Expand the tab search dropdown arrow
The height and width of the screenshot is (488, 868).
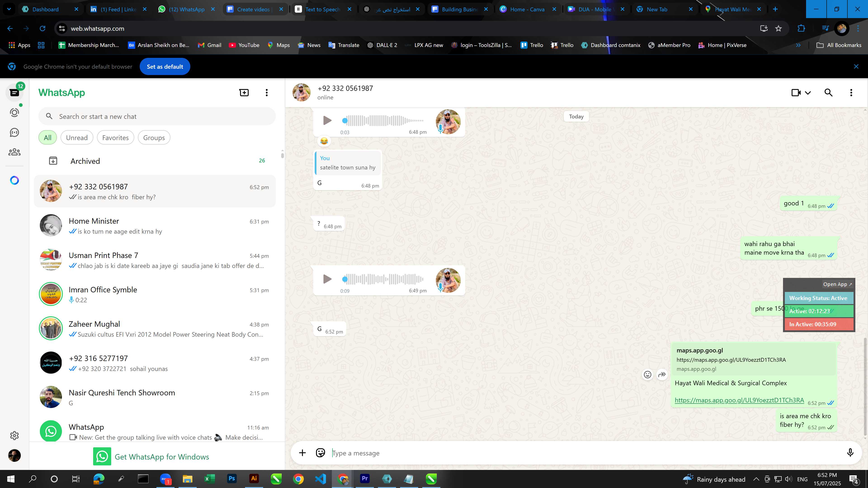pyautogui.click(x=9, y=9)
